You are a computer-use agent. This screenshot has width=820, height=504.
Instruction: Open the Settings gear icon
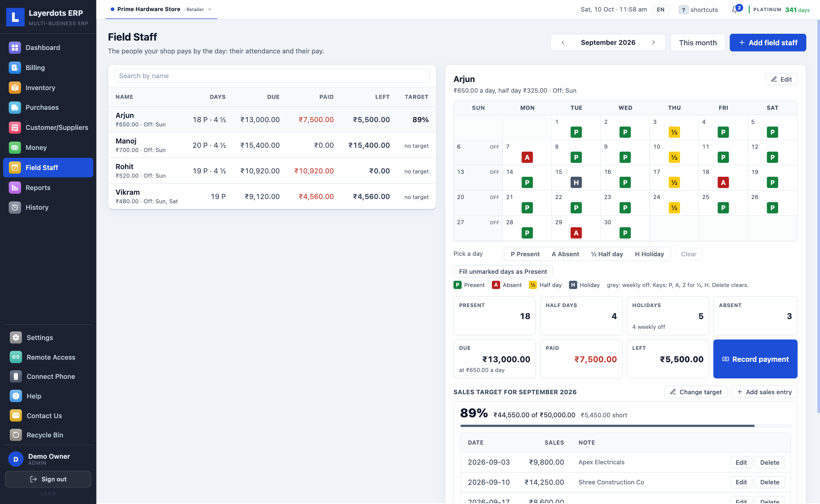click(16, 337)
